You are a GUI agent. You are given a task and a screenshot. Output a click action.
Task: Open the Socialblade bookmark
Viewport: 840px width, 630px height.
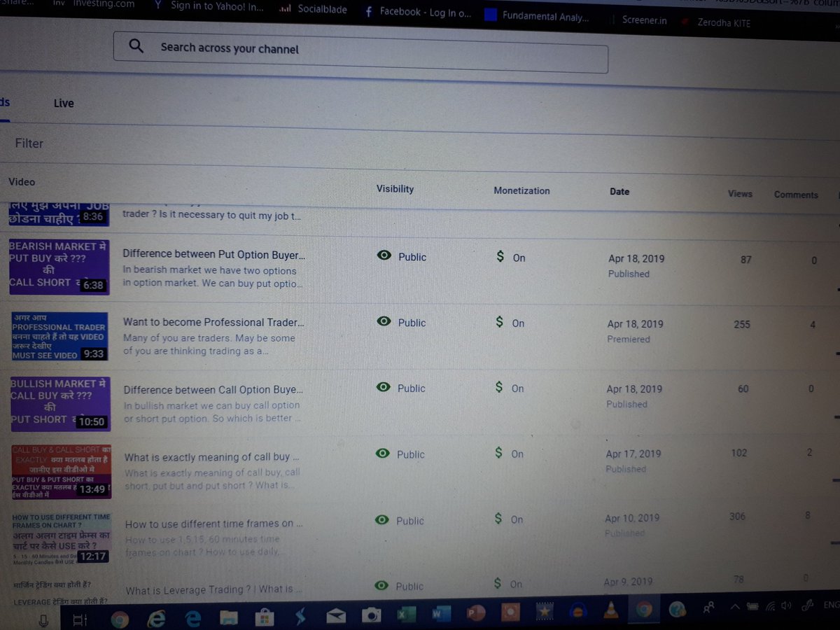[x=314, y=9]
